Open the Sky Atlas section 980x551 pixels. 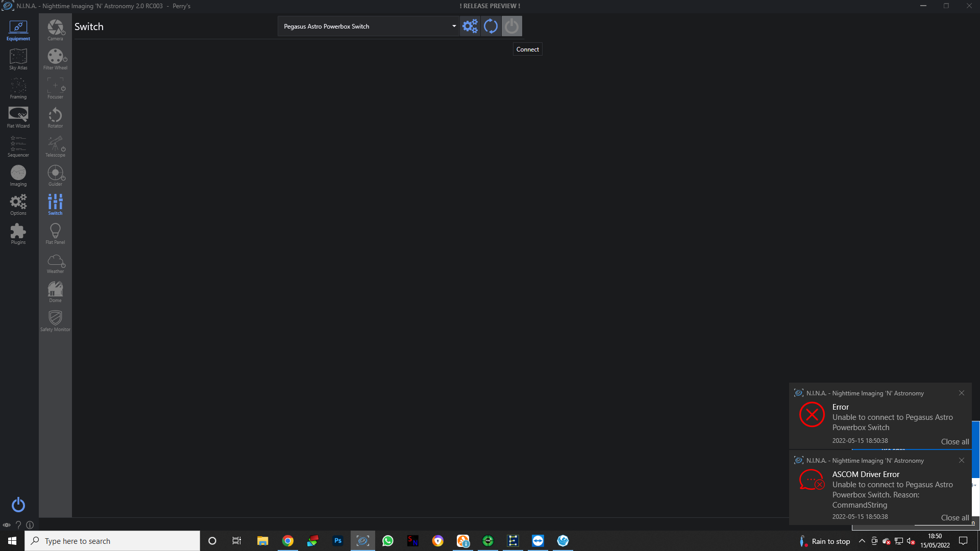click(18, 59)
